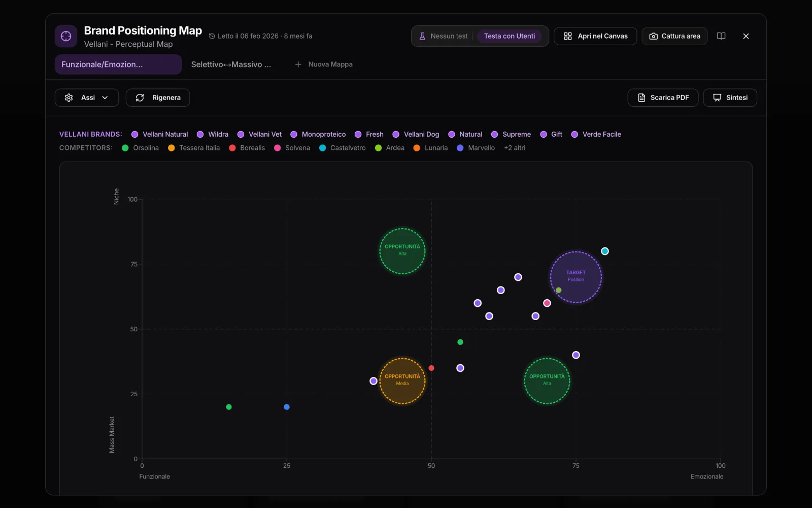Image resolution: width=812 pixels, height=508 pixels.
Task: Click the plus icon for Nuova Mappa
Action: tap(298, 65)
